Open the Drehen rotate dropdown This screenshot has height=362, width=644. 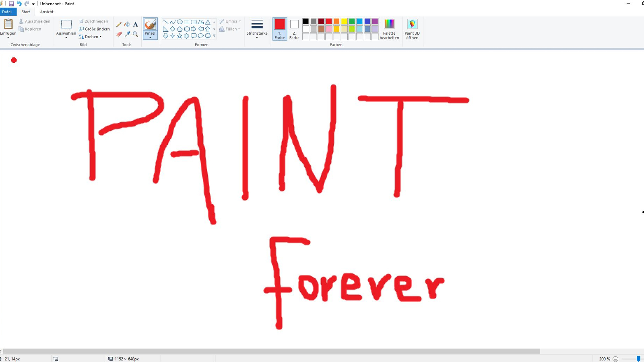click(x=91, y=37)
